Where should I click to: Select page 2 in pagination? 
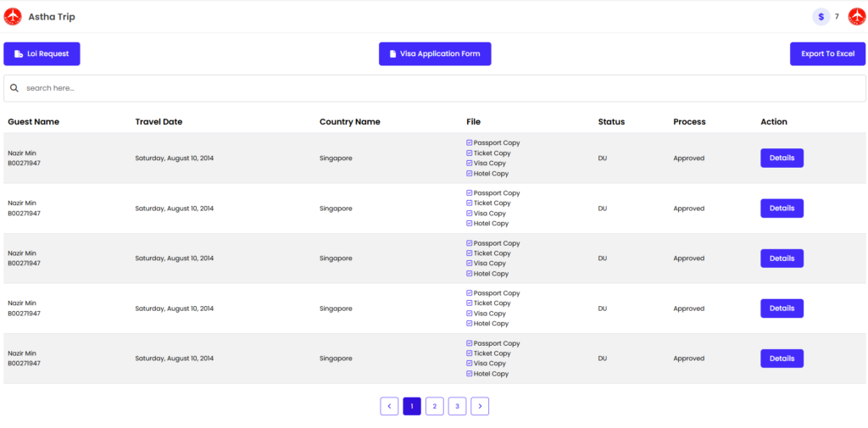(434, 407)
